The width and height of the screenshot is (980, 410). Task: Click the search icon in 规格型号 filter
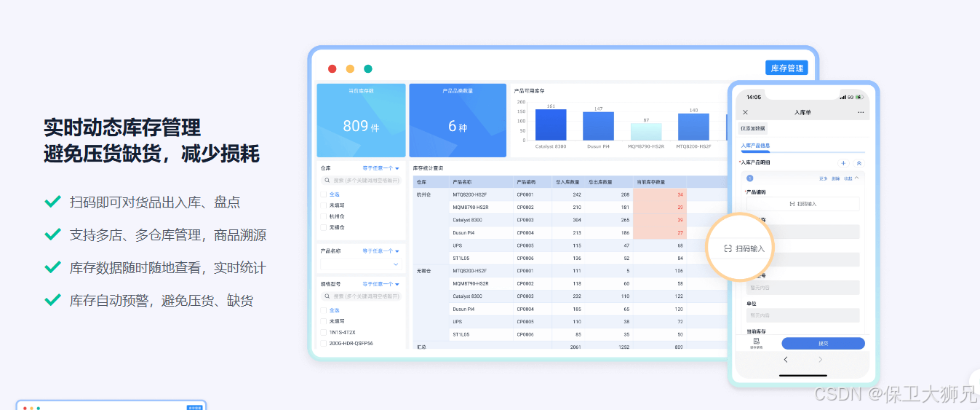[x=328, y=296]
